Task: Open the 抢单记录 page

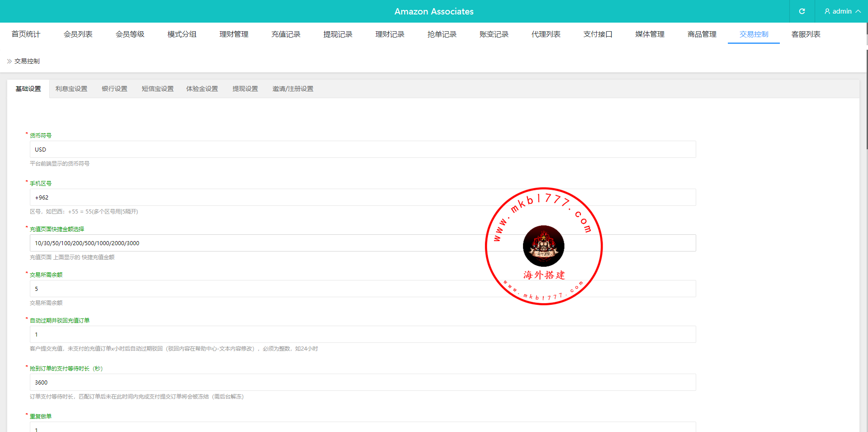Action: pos(442,34)
